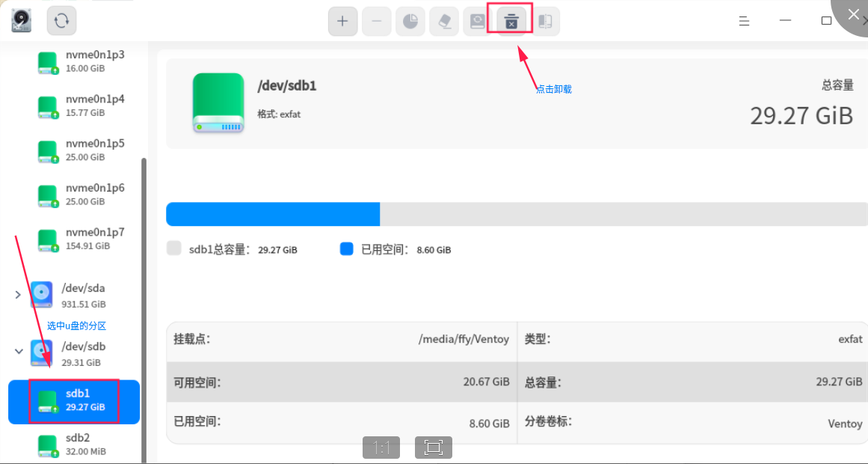
Task: Click the refresh disks icon
Action: (x=61, y=21)
